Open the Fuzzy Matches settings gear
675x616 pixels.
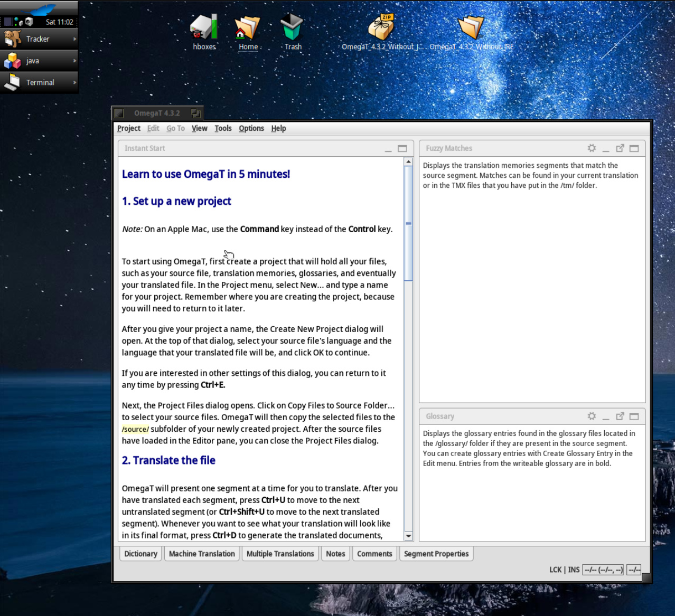click(592, 148)
